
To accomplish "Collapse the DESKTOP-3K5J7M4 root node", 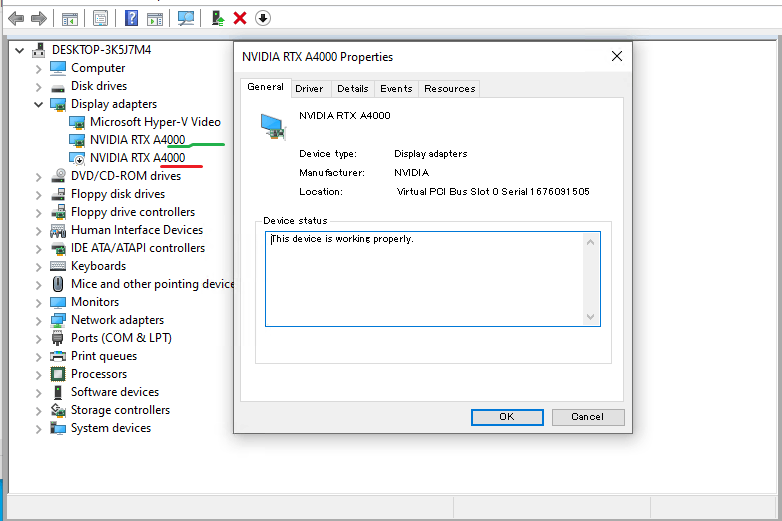I will [x=19, y=50].
